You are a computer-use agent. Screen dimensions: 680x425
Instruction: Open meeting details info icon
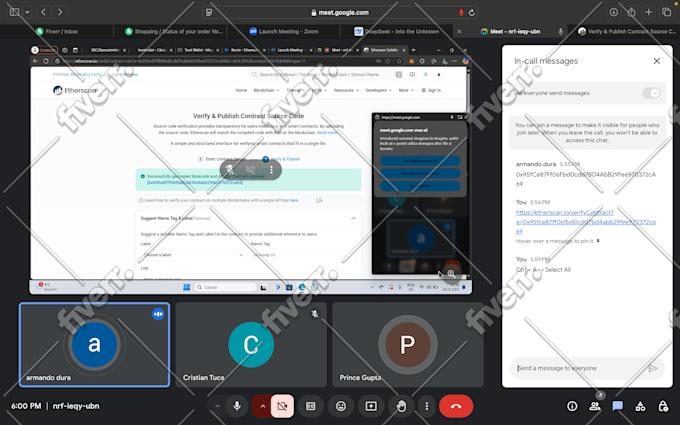pos(572,406)
